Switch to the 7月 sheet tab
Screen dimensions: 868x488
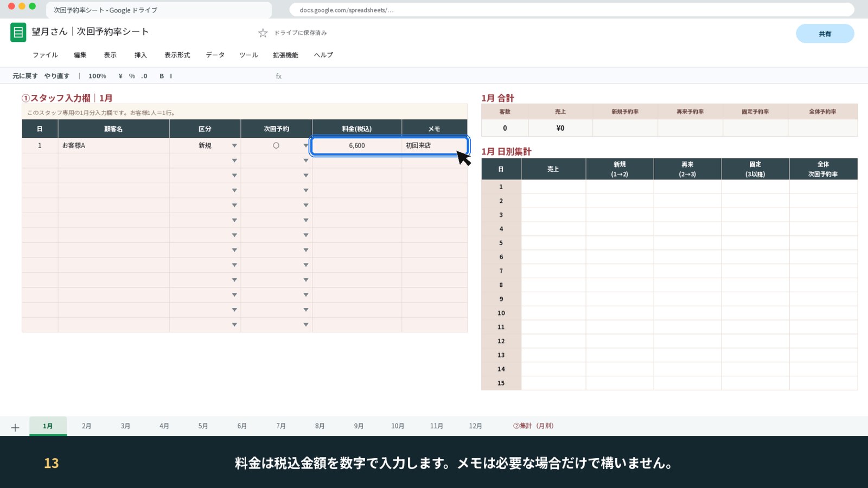(x=281, y=426)
